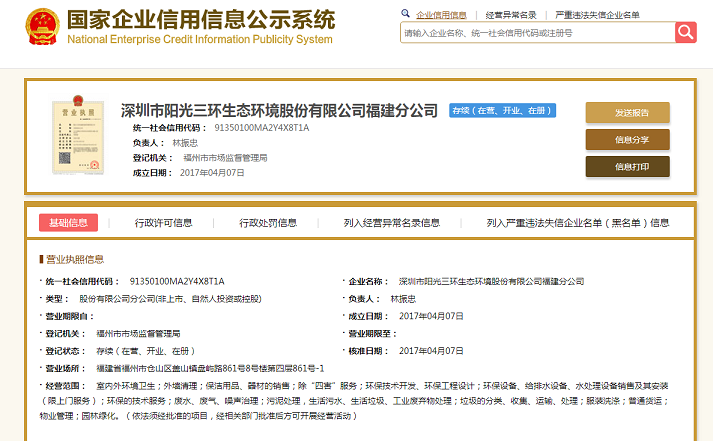Click the 信息分享 button
This screenshot has width=713, height=441.
pyautogui.click(x=627, y=139)
